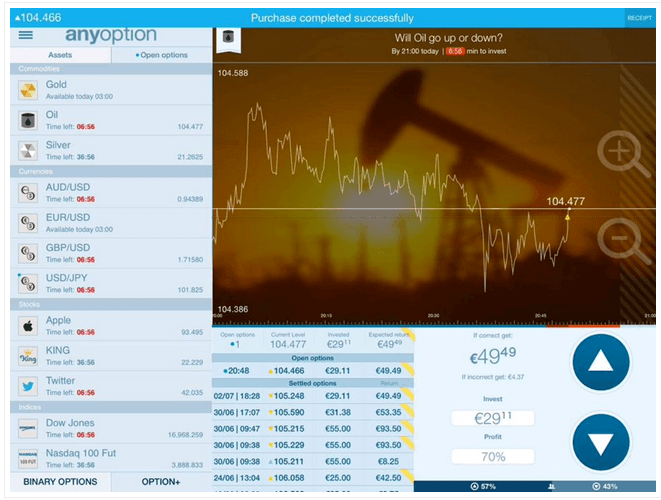Open the RECEIPT button
Screen dimensions: 661x500
[x=640, y=18]
